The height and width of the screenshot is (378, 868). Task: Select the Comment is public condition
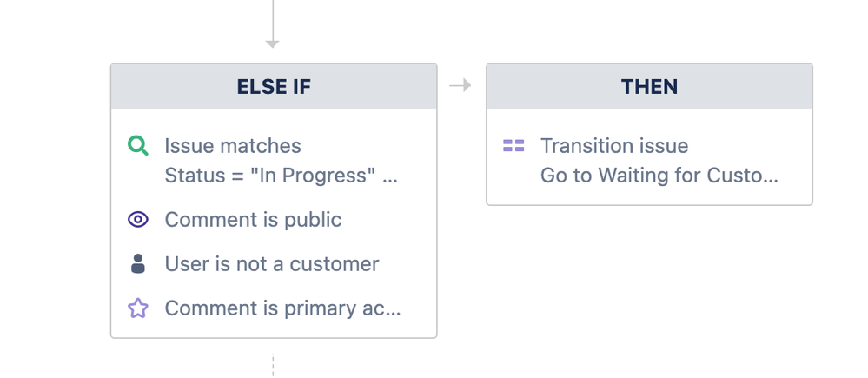[253, 220]
